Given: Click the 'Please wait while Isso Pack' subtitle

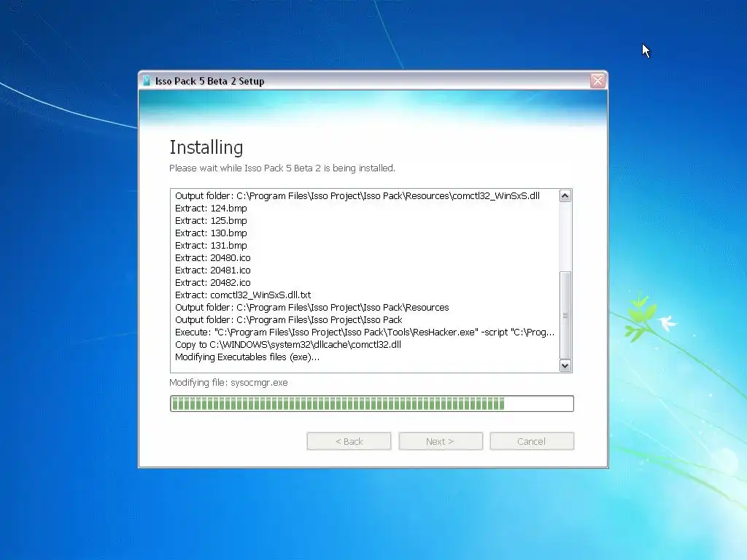Looking at the screenshot, I should pos(282,168).
